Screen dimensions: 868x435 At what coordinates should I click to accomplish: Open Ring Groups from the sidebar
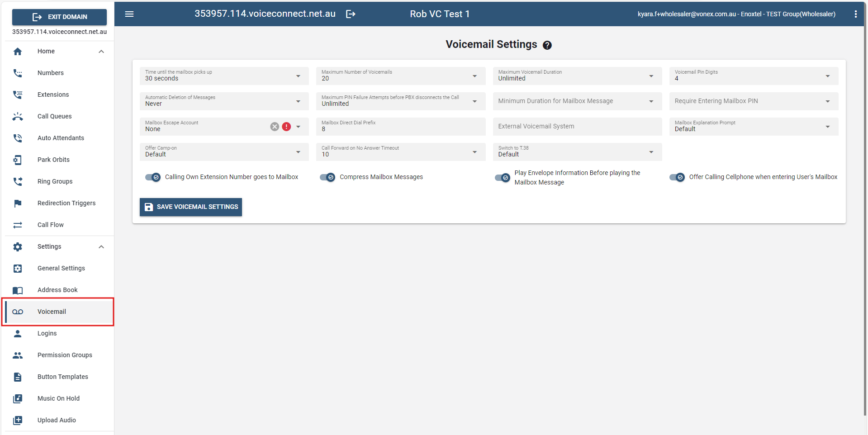pos(55,181)
